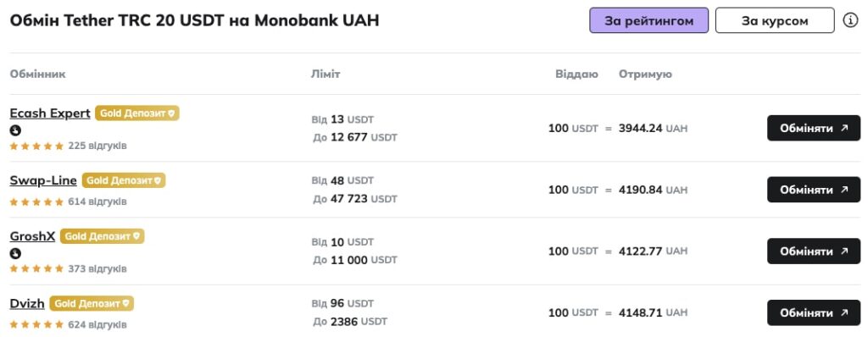Sort exchangers using За курсом

[x=775, y=20]
